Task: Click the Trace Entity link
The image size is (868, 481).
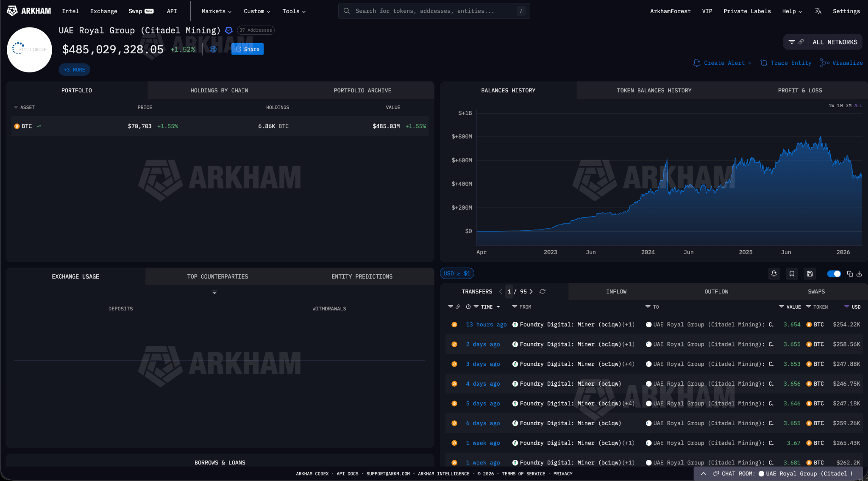Action: pos(790,63)
